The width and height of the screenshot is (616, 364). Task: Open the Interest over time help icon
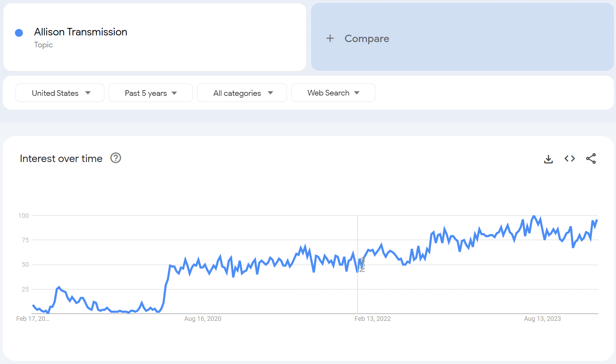[x=116, y=158]
